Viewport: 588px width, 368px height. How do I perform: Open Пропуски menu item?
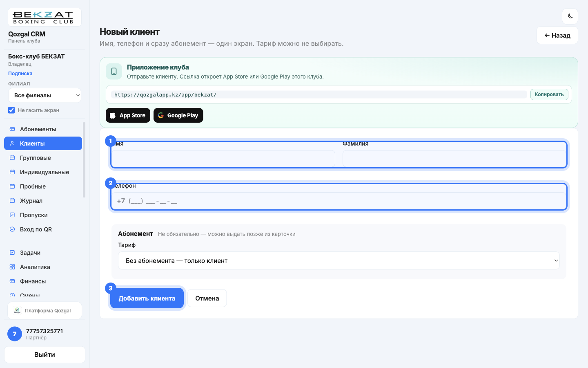pos(43,215)
